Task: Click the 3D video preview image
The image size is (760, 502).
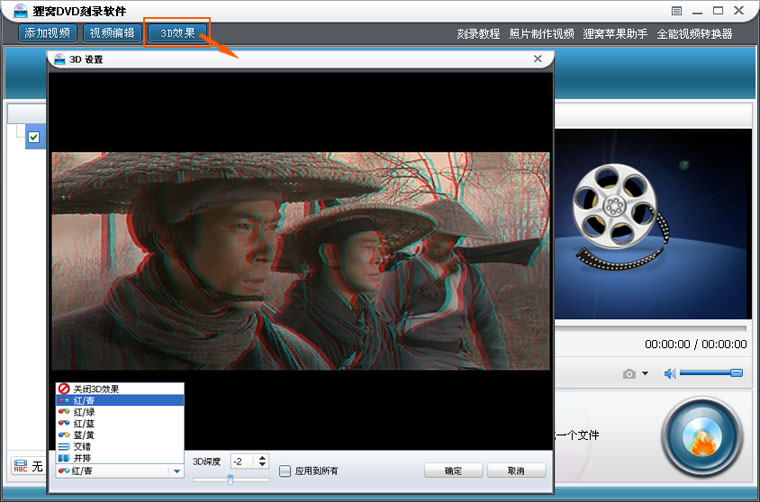Action: click(x=301, y=261)
